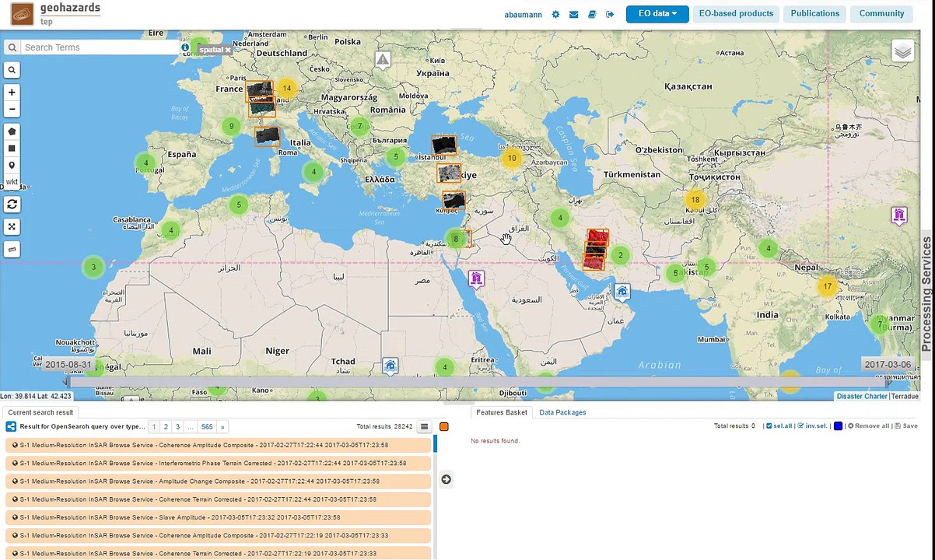
Task: Click the orange color swatch above results
Action: [444, 426]
